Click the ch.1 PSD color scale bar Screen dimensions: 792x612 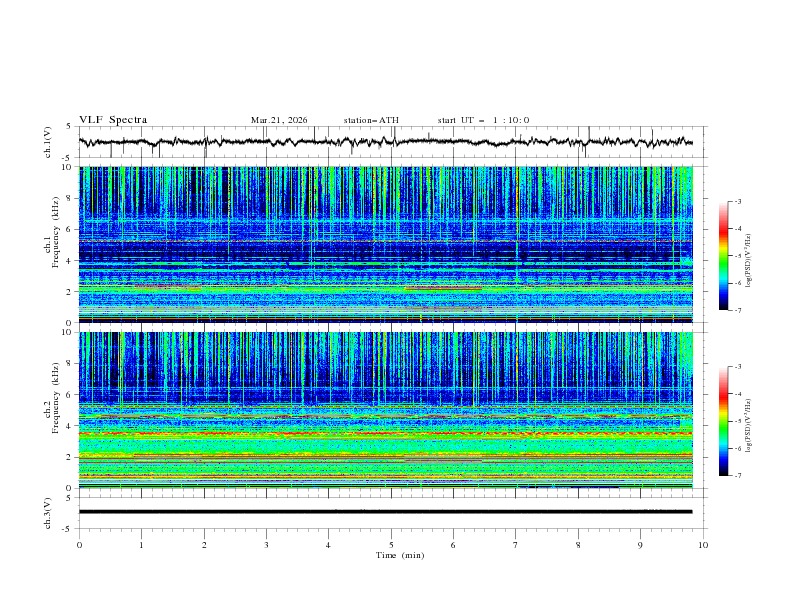724,256
